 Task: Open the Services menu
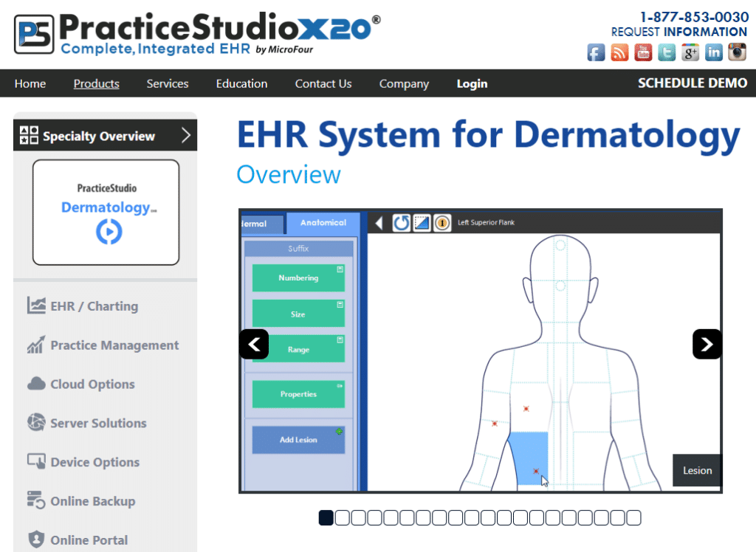click(x=168, y=83)
